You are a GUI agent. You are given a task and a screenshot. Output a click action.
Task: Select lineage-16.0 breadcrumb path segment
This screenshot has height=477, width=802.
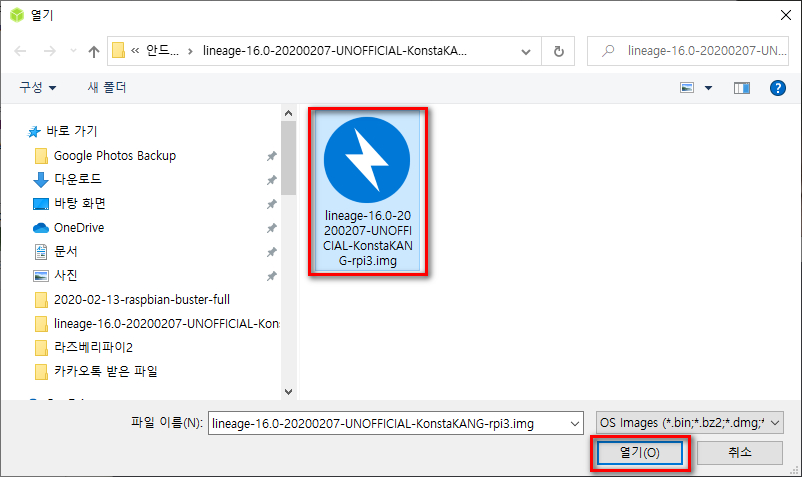click(335, 51)
